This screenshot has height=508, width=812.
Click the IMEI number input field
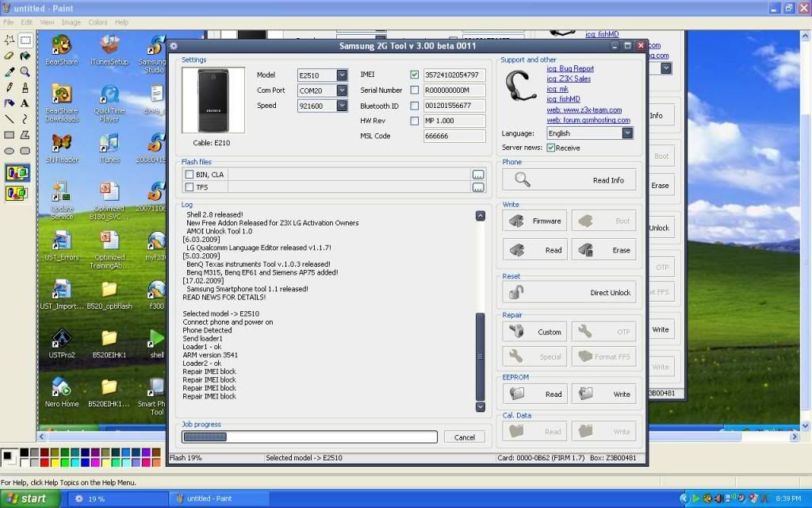tap(454, 75)
